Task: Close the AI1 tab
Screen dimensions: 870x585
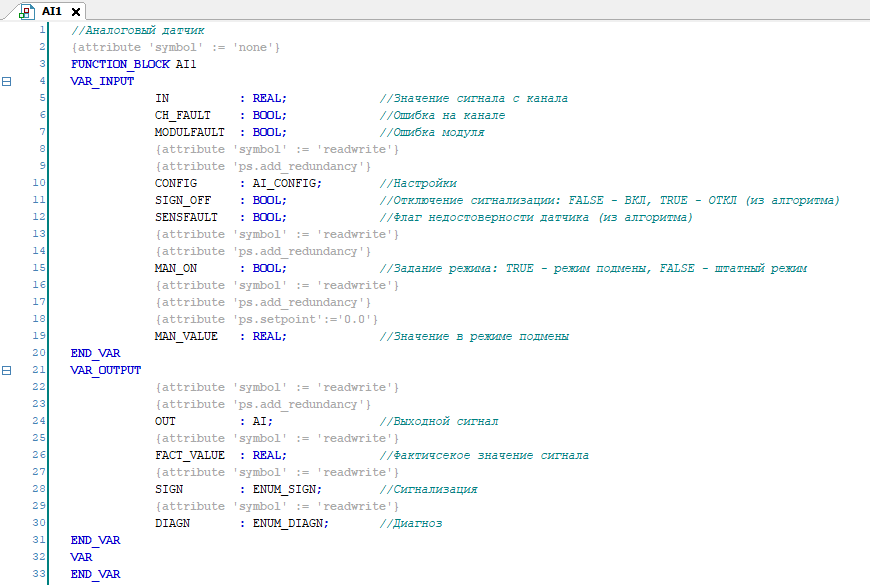Action: tap(75, 11)
